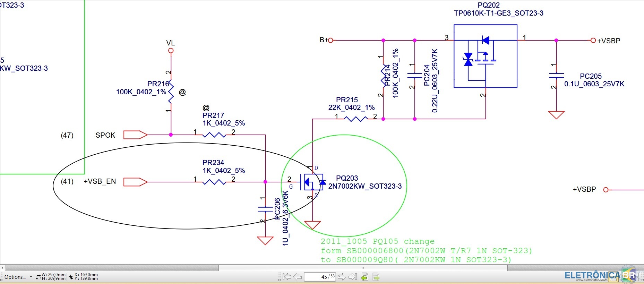Go to the next page
Viewport: 644px width, 284px height.
[342, 277]
